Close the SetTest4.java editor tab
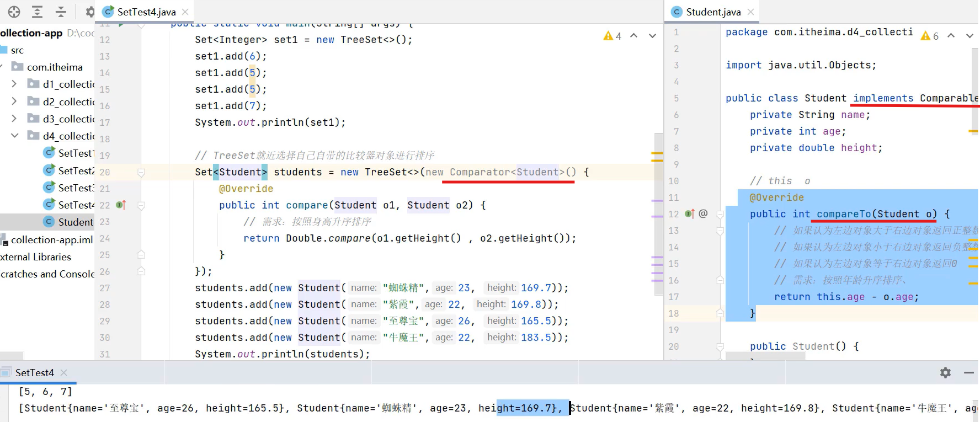 pos(185,12)
